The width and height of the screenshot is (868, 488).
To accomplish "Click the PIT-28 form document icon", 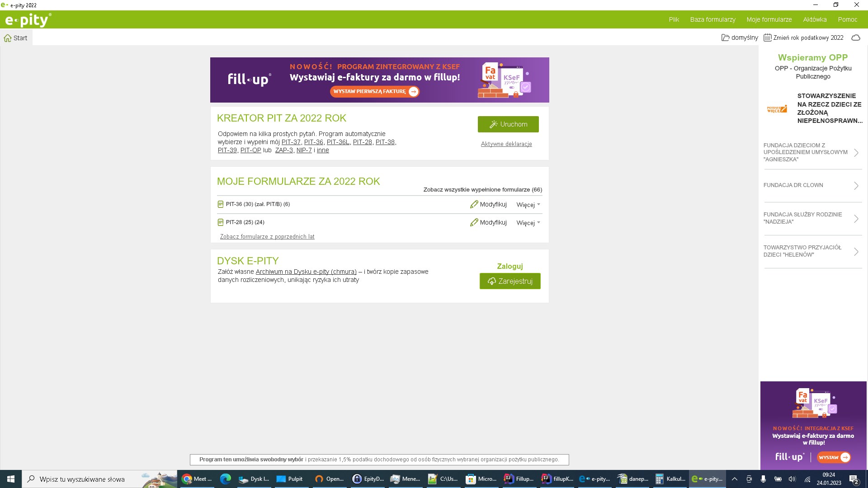I will (221, 222).
